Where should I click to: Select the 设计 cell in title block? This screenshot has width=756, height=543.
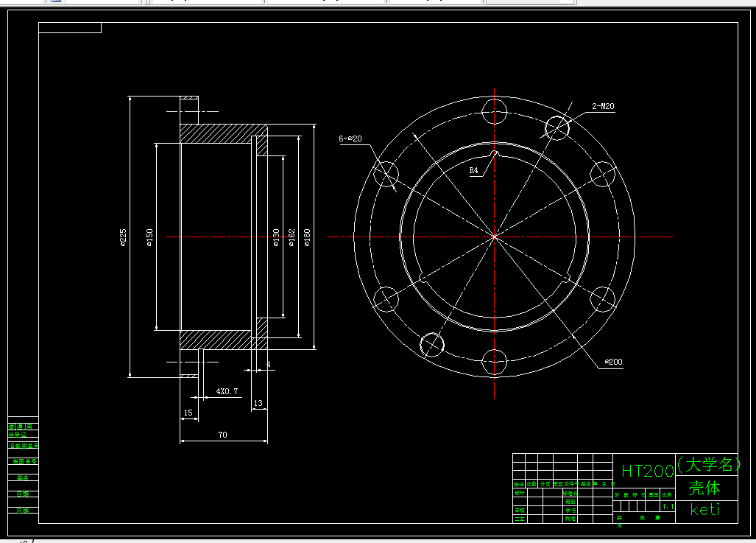(x=519, y=493)
